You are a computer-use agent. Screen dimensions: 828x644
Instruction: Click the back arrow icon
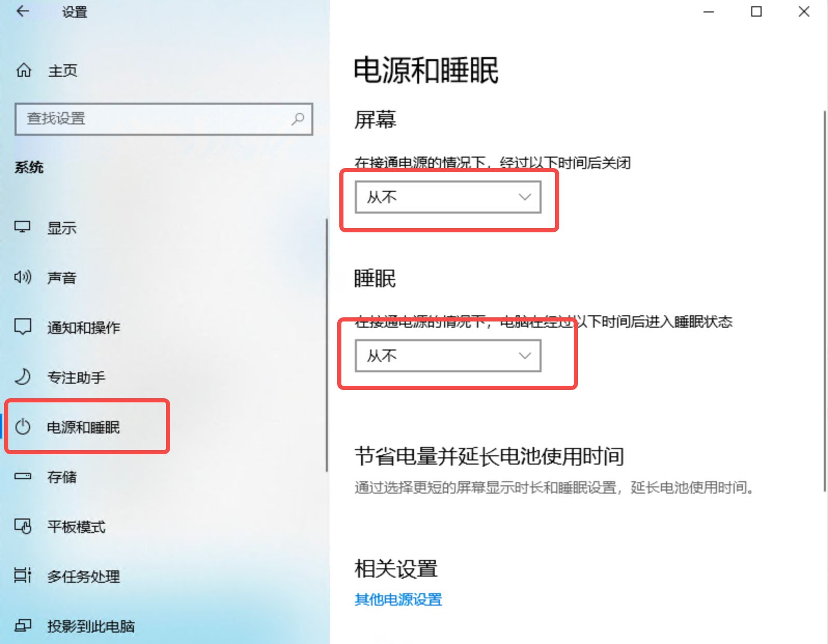[23, 11]
